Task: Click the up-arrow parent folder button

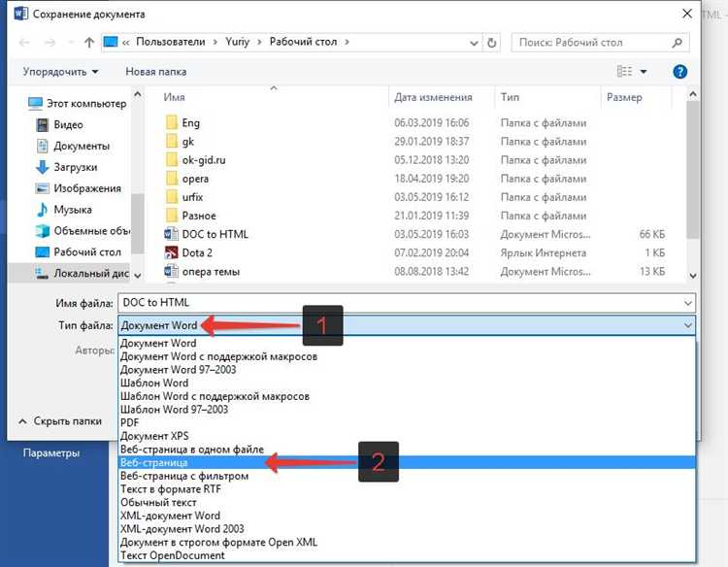Action: [89, 43]
